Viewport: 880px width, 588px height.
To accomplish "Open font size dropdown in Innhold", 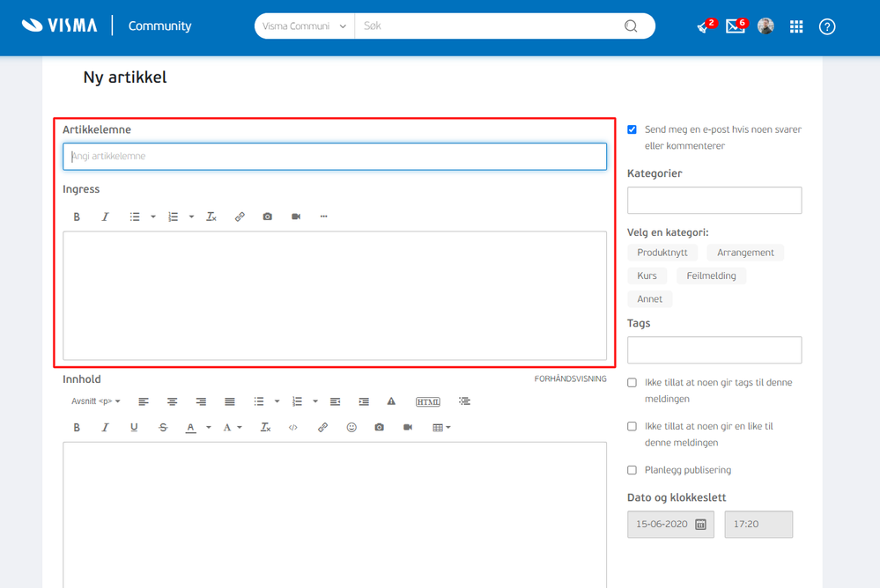I will click(233, 428).
